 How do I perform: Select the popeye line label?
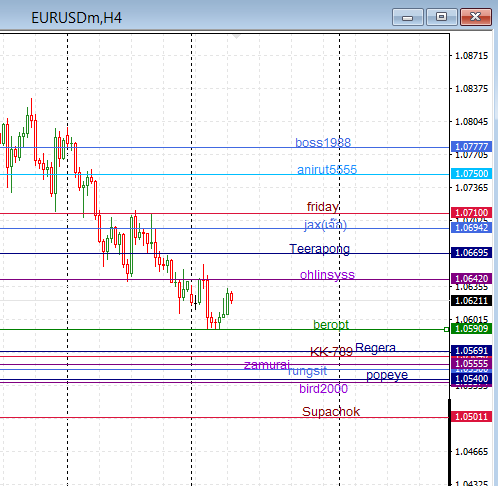tap(387, 375)
